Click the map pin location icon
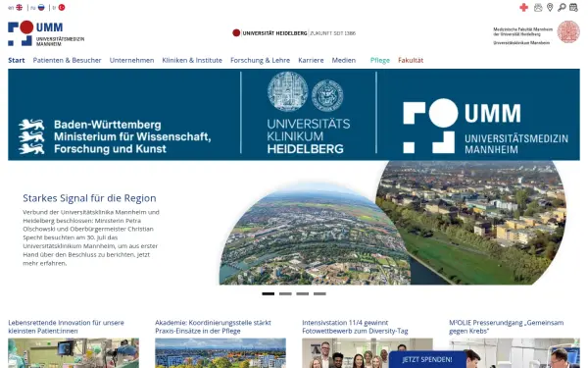This screenshot has height=368, width=588. 550,8
